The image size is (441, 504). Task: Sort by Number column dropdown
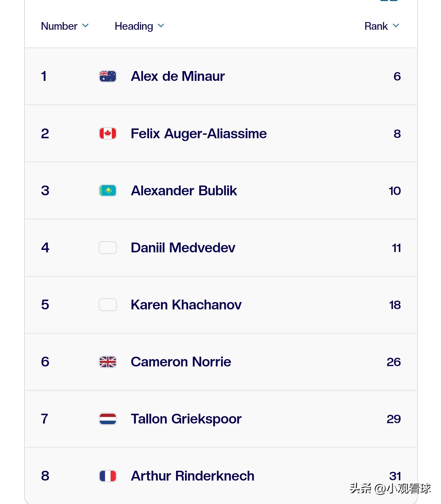[65, 26]
